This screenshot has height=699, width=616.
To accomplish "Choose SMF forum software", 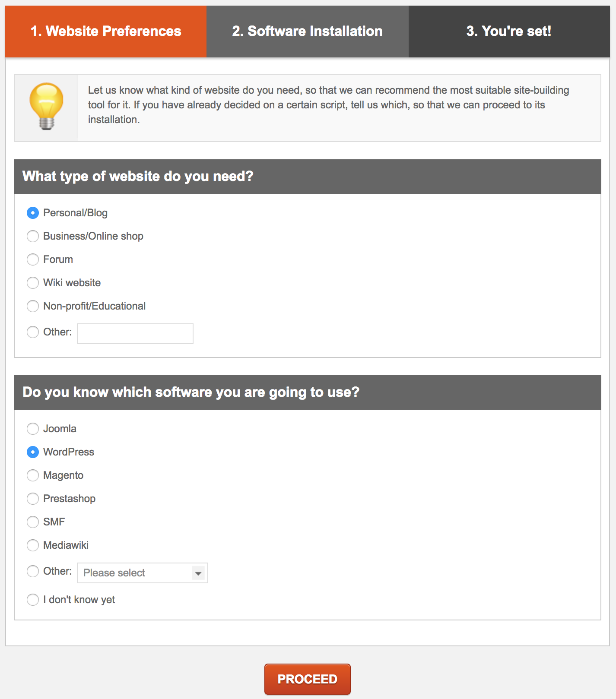I will click(x=33, y=522).
